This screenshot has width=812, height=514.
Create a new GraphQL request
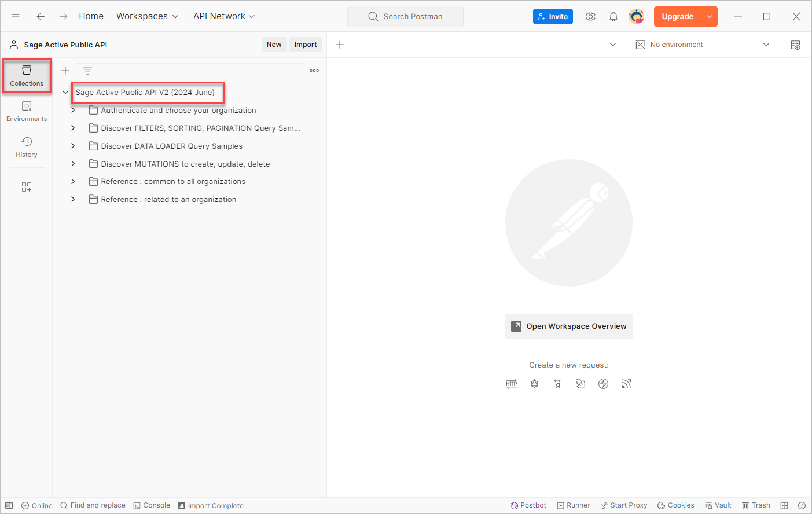point(534,384)
